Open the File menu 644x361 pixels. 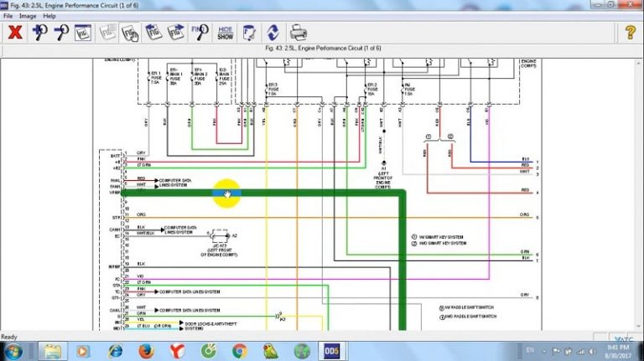point(8,16)
